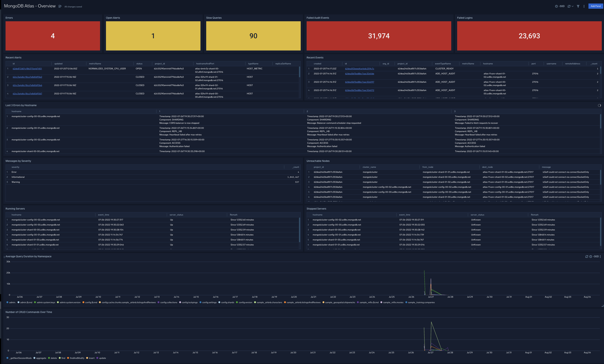Open the refresh interval dropdown chevron
604x364 pixels.
573,6
